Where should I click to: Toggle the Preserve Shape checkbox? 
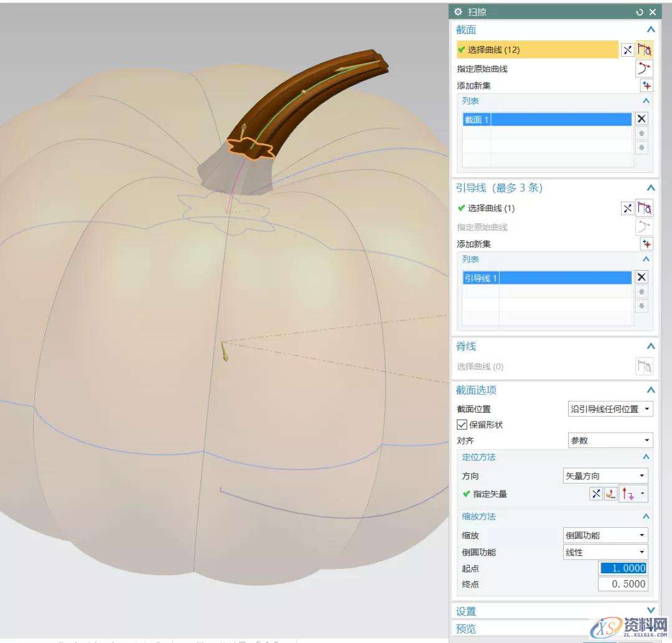462,425
